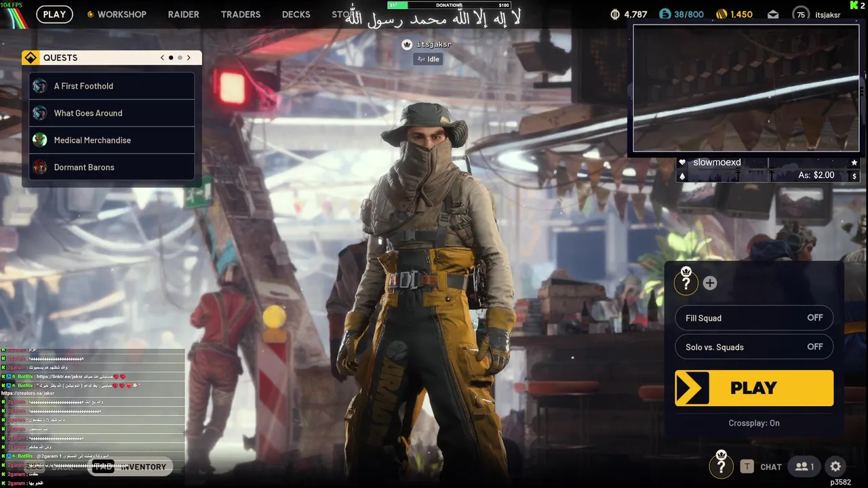Screen dimensions: 868x488
Task: Click the blue stash icon beside 38/800
Action: [x=665, y=14]
